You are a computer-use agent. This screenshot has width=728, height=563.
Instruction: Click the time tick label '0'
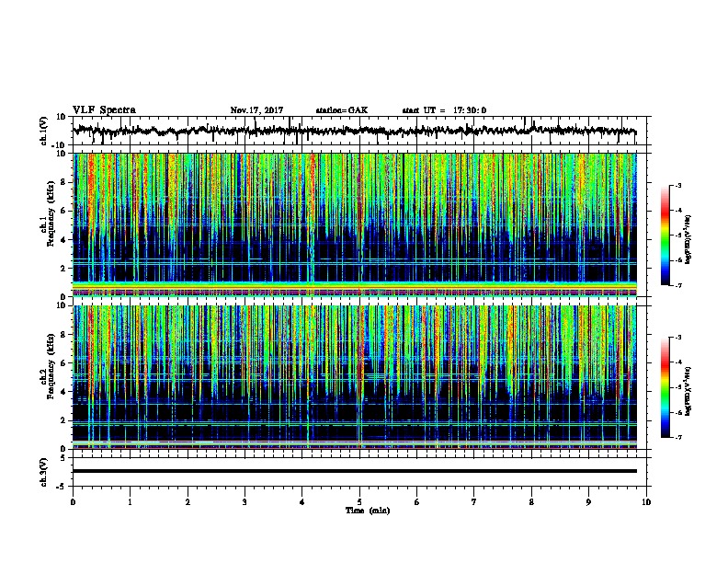73,502
